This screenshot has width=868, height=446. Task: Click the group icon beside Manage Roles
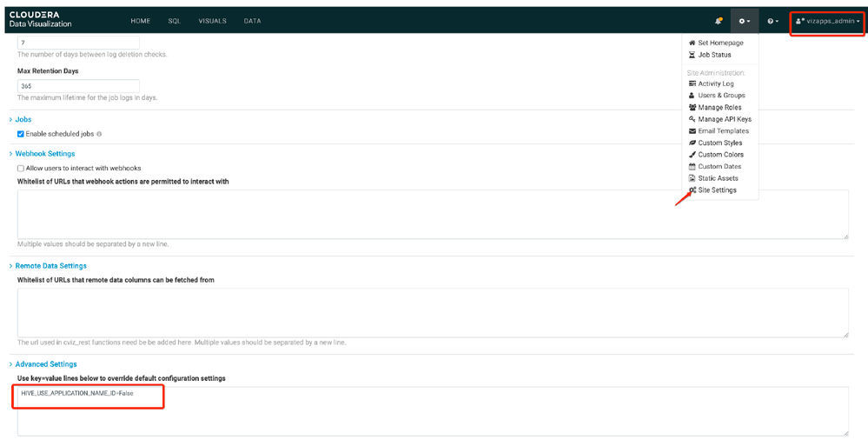click(692, 108)
